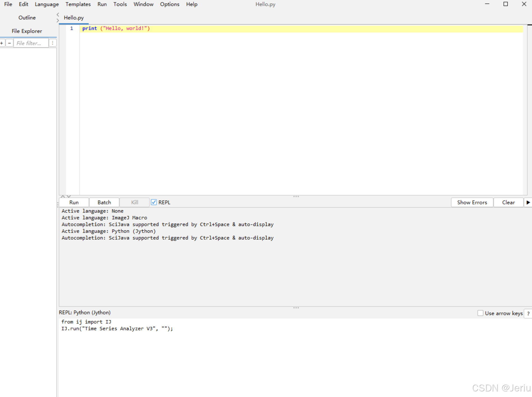Switch to the Hello.py editor tab
Viewport: 532px width, 397px height.
[x=74, y=18]
